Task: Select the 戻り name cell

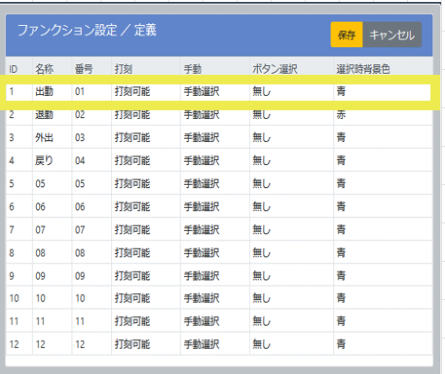Action: pyautogui.click(x=52, y=160)
